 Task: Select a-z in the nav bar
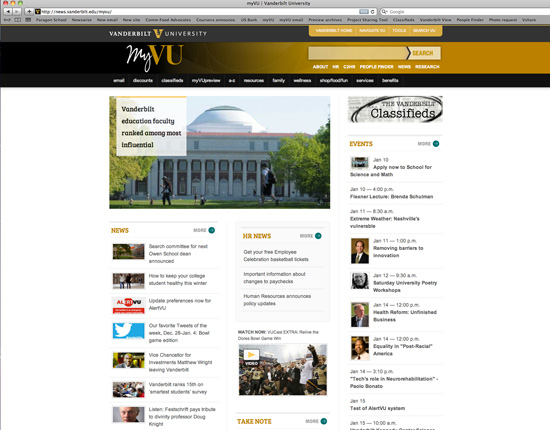232,80
